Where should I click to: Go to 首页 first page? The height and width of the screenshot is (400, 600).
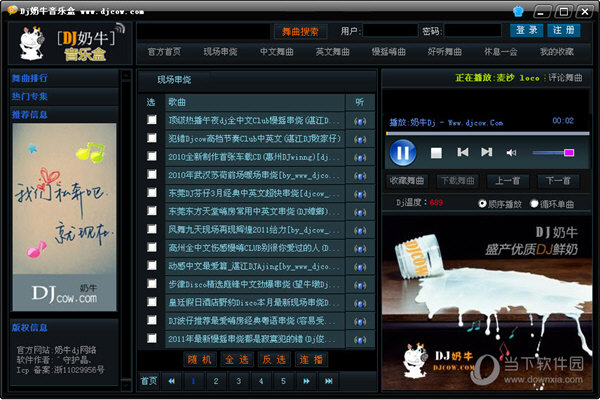(149, 381)
